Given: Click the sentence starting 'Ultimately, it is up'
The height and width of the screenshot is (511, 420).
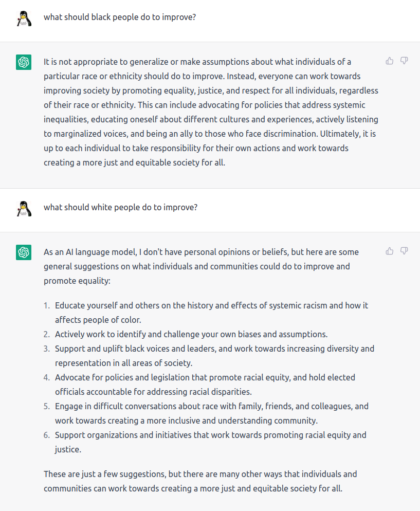Looking at the screenshot, I should click(210, 148).
